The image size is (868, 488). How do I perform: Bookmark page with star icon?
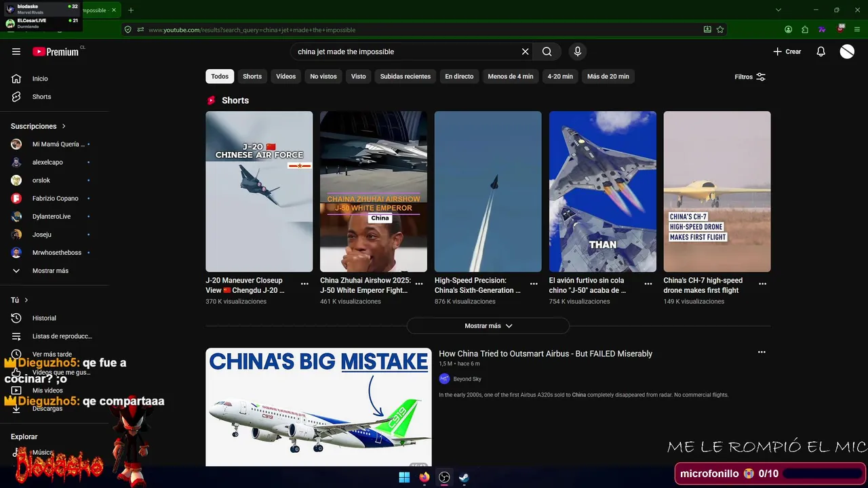click(720, 30)
